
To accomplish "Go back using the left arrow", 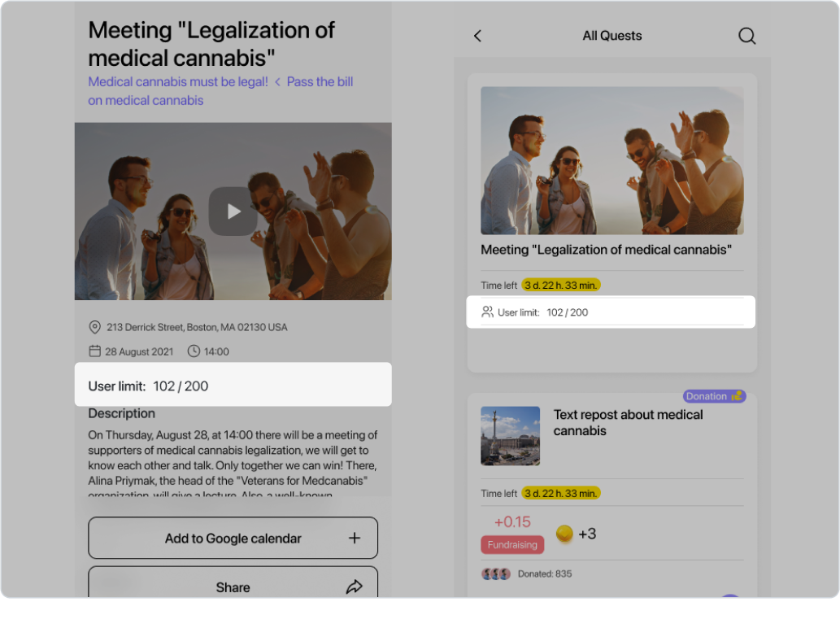I will (477, 36).
